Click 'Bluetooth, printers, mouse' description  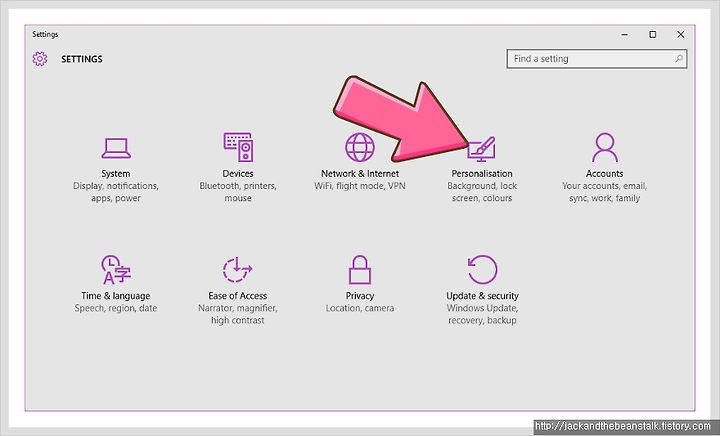click(x=238, y=192)
